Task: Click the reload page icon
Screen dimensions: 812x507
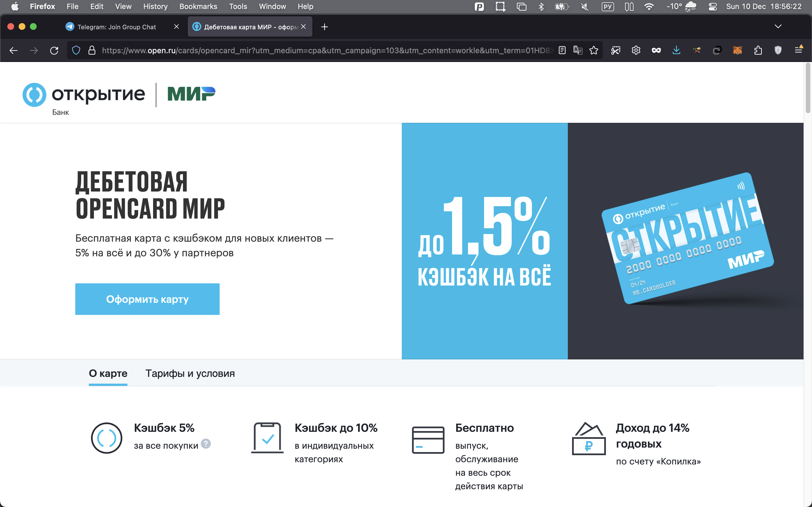Action: coord(54,51)
